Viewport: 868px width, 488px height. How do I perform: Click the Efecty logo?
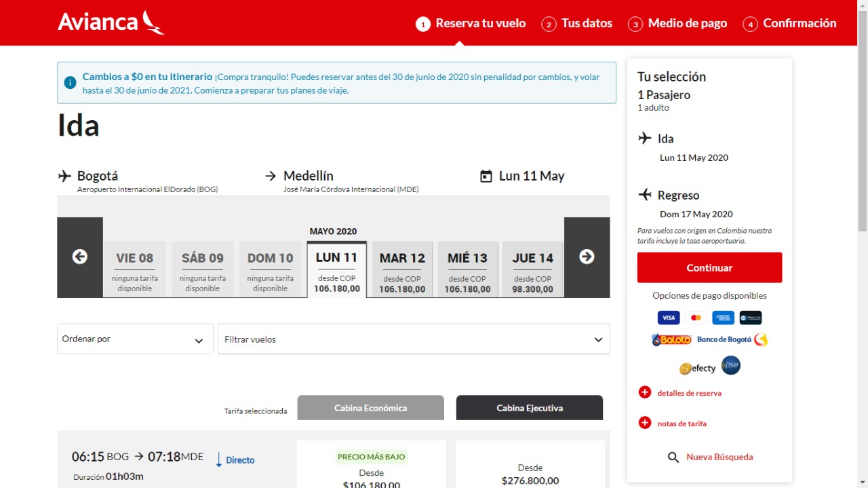click(698, 369)
